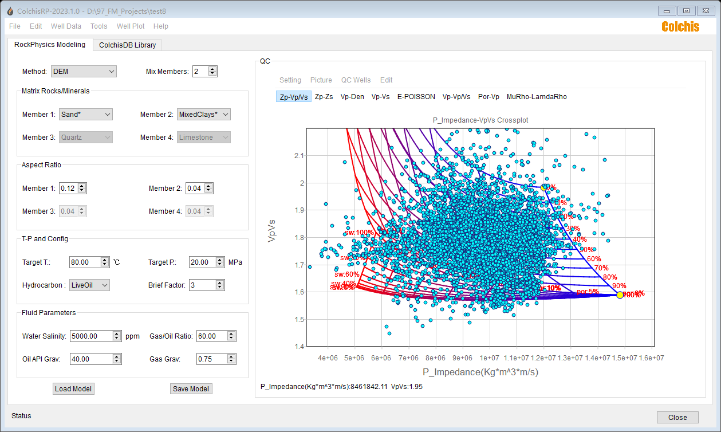Adjust Target P. spinner arrows
Screen dimensions: 721x432
pos(220,262)
